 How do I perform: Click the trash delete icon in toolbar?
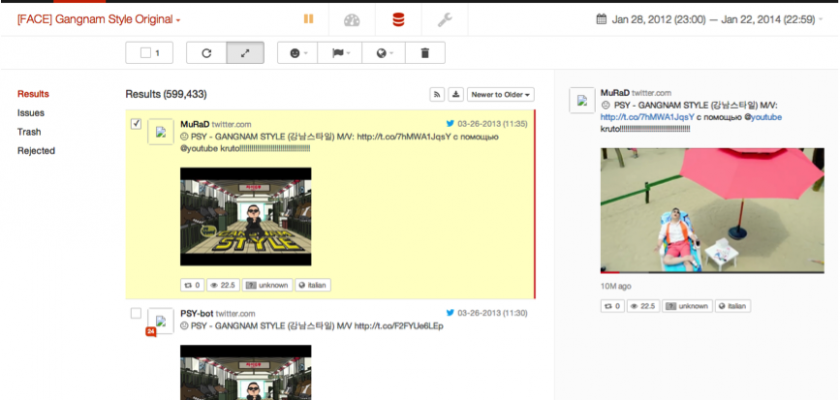tap(424, 53)
